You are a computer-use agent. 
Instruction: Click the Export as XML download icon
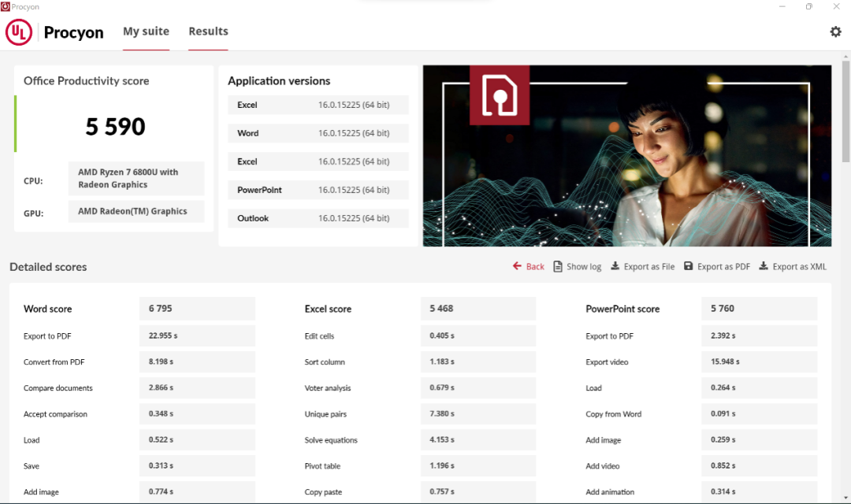[x=763, y=266]
